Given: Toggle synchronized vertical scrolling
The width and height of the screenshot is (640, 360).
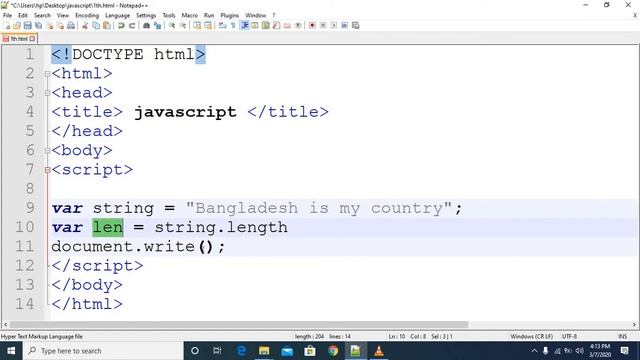Looking at the screenshot, I should (x=197, y=26).
